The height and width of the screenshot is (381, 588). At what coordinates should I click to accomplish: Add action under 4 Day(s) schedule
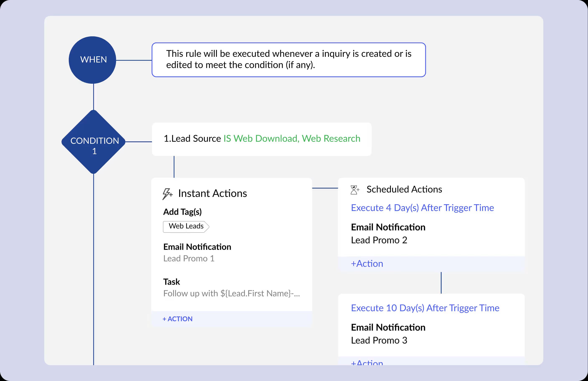pos(367,264)
